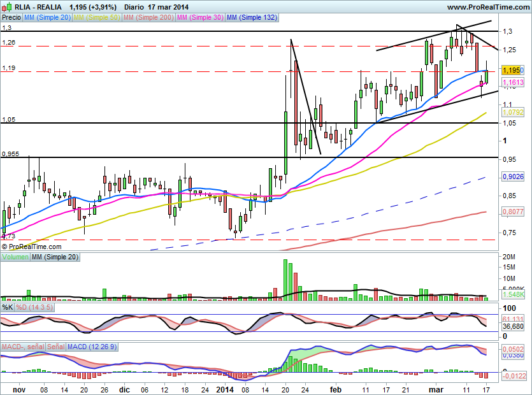Viewport: 532px width, 395px height.
Task: Click the 0,0502 MACD signal value
Action: coord(513,349)
